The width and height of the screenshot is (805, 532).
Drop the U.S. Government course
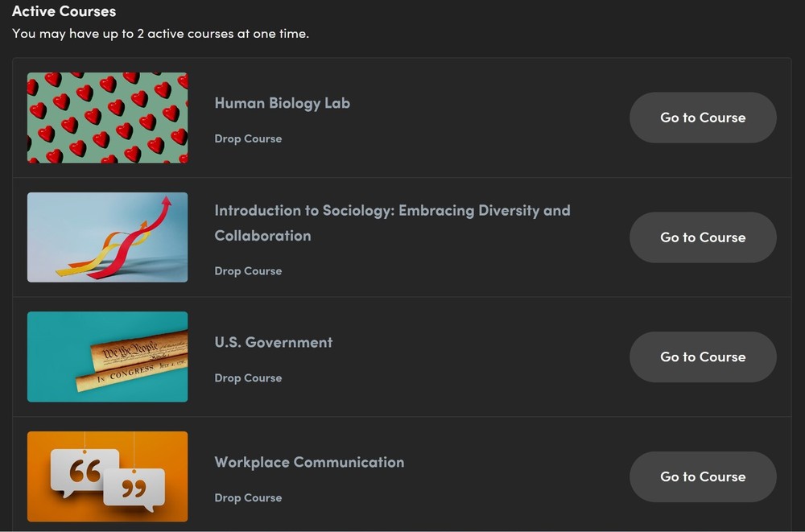coord(248,377)
